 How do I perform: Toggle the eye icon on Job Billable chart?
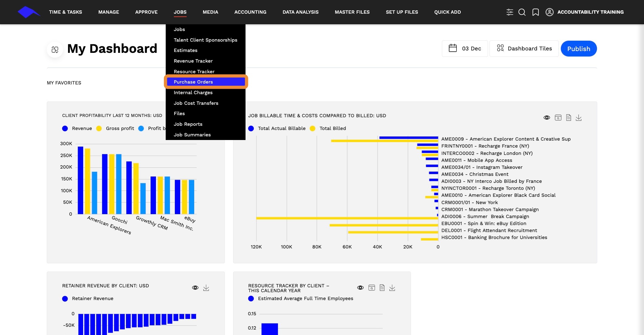547,118
